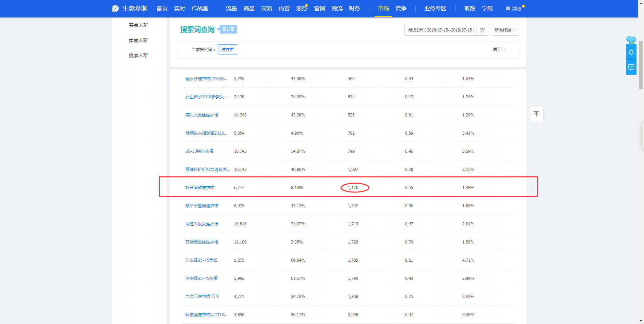Open keyword 抖音同款连衣裙

pyautogui.click(x=200, y=188)
